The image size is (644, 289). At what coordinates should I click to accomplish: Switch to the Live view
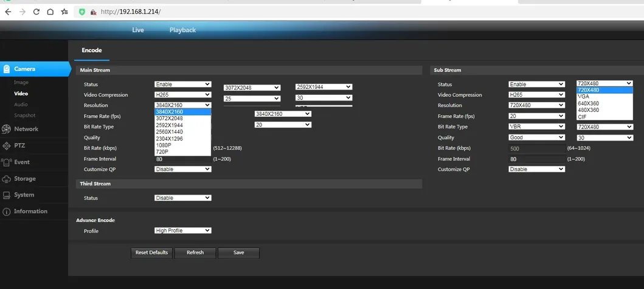(x=138, y=30)
